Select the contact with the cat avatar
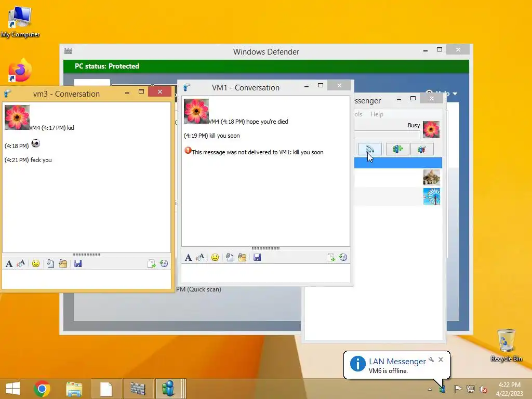The height and width of the screenshot is (399, 532). [398, 178]
